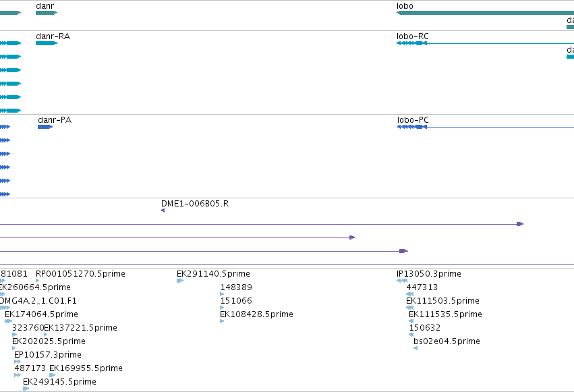Click the lobo-RC long intron line
This screenshot has width=574, height=392.
(500, 44)
